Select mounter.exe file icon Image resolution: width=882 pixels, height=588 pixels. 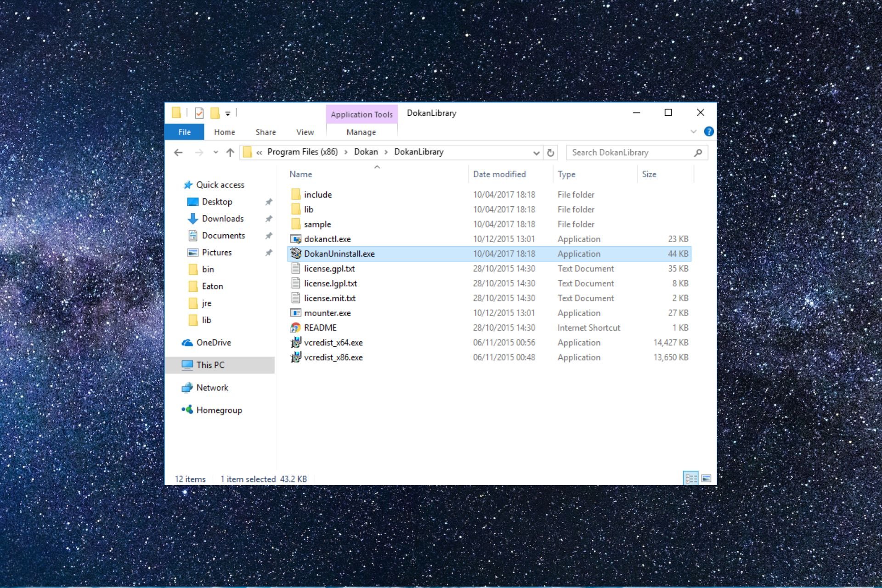pyautogui.click(x=296, y=313)
